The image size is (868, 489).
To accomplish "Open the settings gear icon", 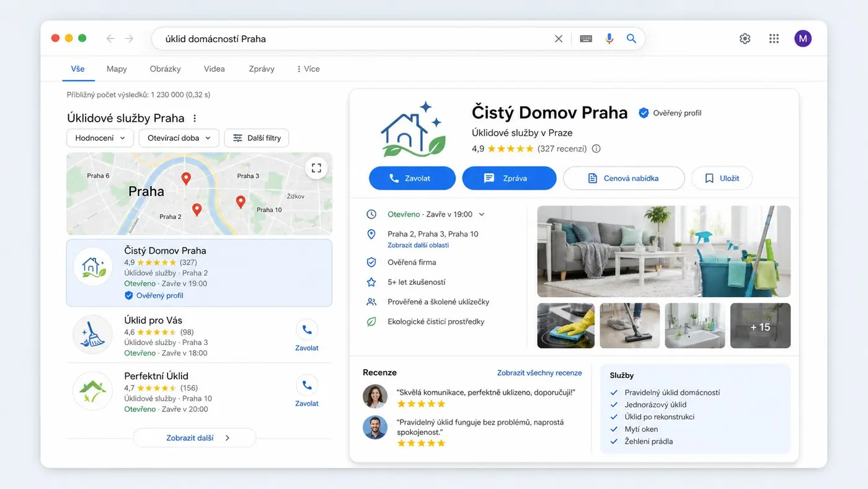I will pyautogui.click(x=745, y=38).
